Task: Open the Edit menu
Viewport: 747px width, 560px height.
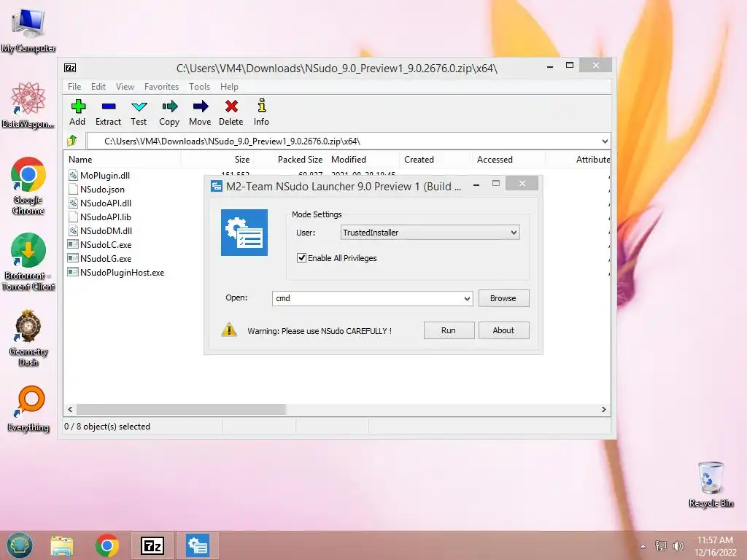Action: (98, 87)
